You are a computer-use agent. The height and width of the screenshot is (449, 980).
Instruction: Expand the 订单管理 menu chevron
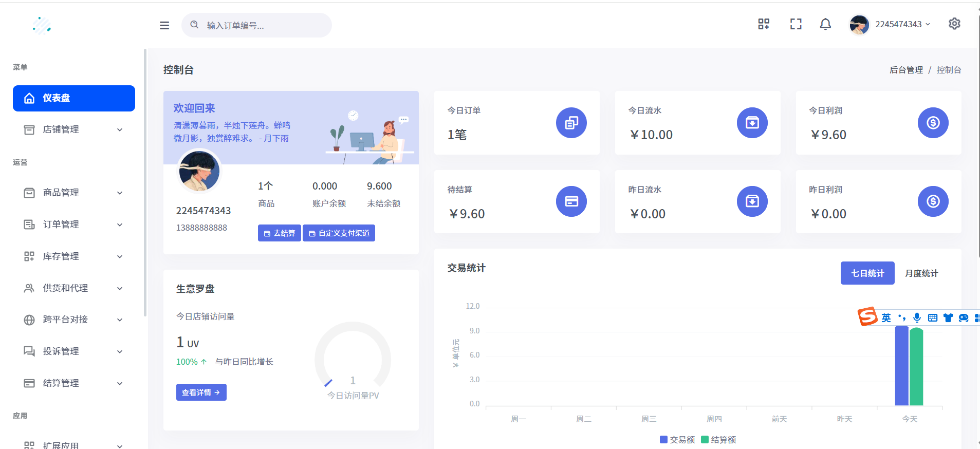[120, 225]
